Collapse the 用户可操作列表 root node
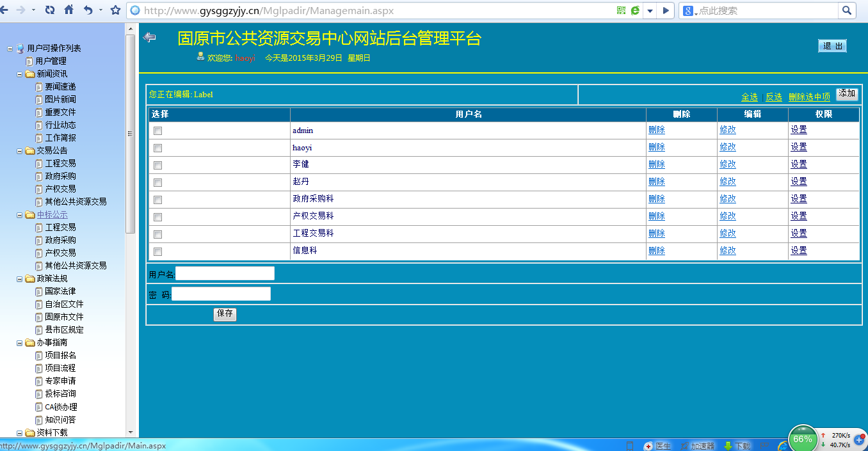 click(10, 48)
